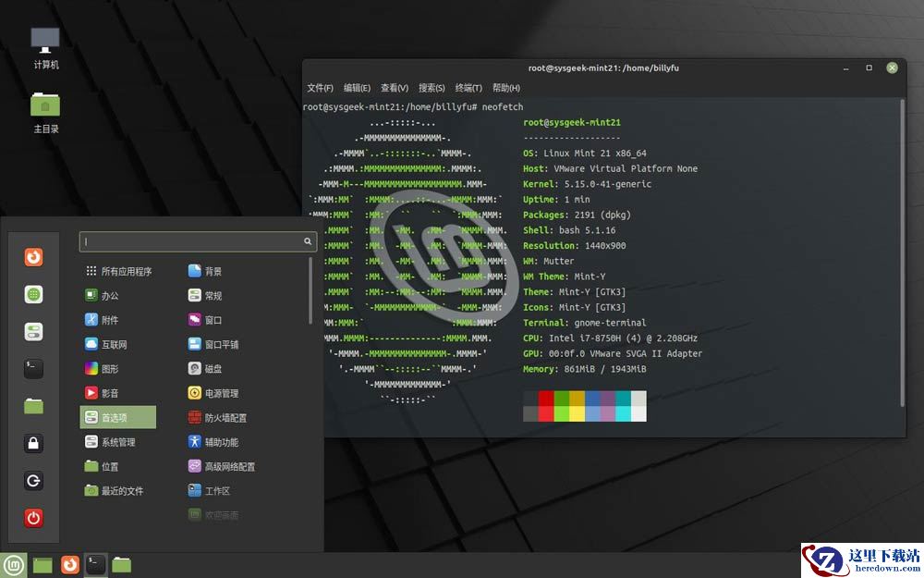Viewport: 924px width, 578px height.
Task: Click the 'Resolution: 1440x900' line
Action: click(574, 245)
